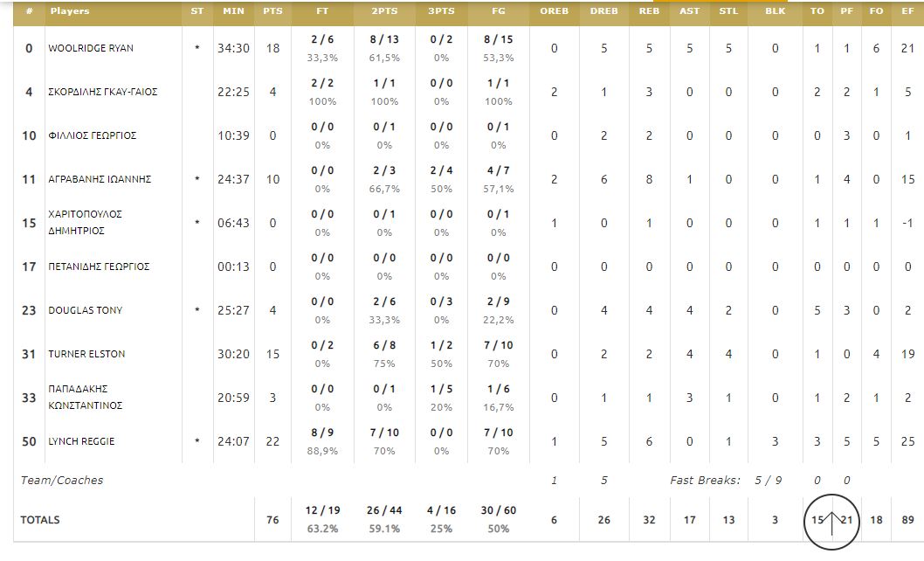Click the MIN column header
The height and width of the screenshot is (561, 924).
click(x=233, y=11)
